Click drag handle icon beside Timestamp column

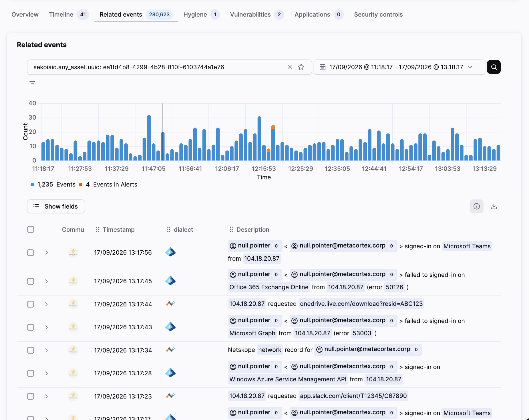pos(98,229)
